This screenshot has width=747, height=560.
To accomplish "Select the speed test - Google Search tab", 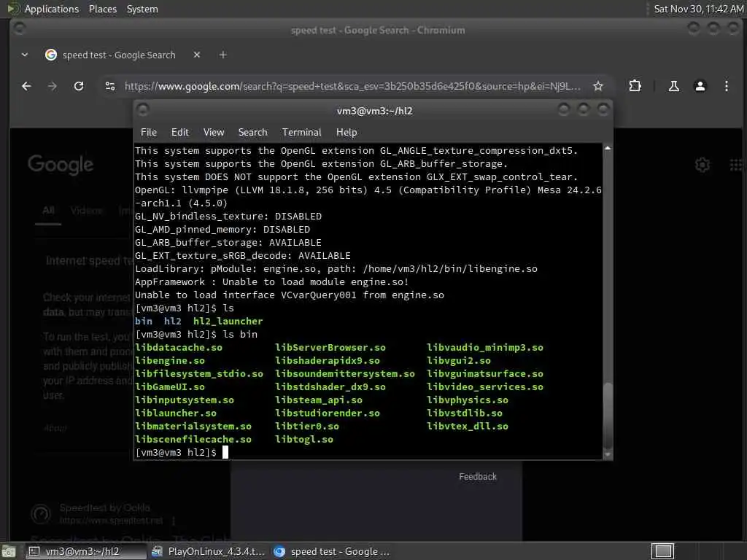I will point(119,55).
